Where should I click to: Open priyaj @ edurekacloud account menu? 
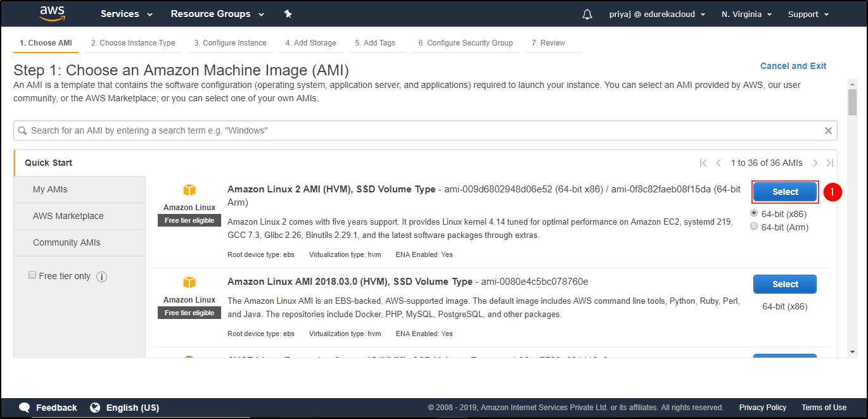(x=658, y=14)
